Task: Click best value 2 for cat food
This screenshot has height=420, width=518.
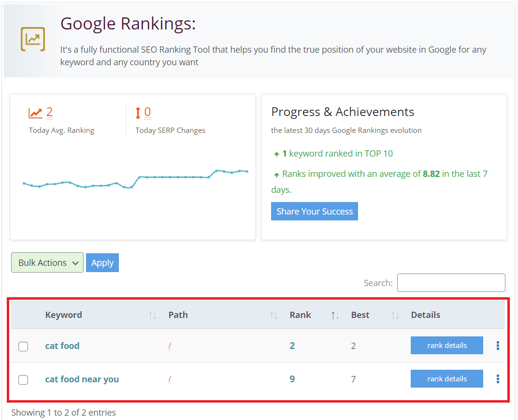Action: pyautogui.click(x=353, y=346)
